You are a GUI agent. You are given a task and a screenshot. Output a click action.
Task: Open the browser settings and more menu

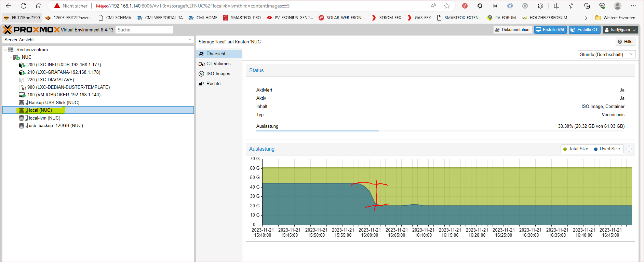[x=633, y=6]
